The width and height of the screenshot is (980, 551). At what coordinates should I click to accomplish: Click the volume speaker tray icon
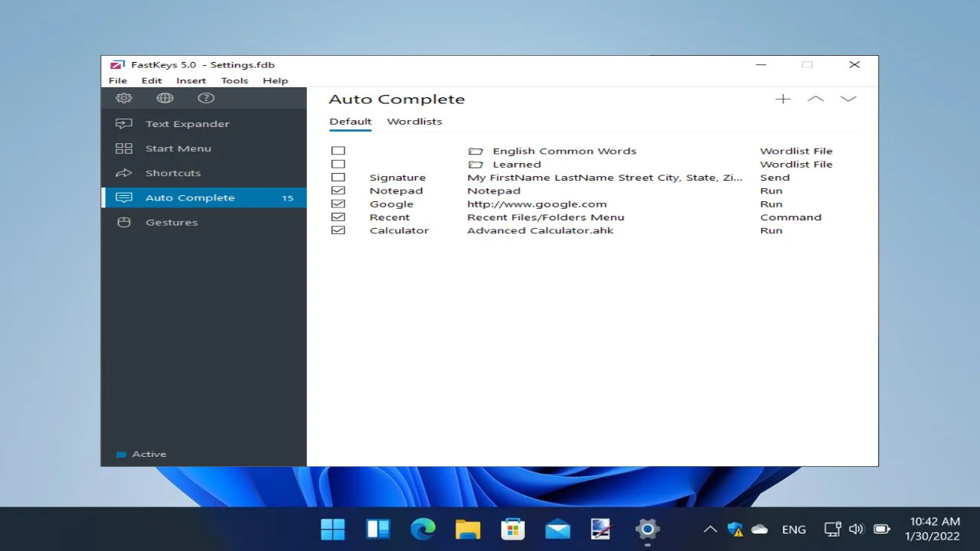(x=856, y=529)
